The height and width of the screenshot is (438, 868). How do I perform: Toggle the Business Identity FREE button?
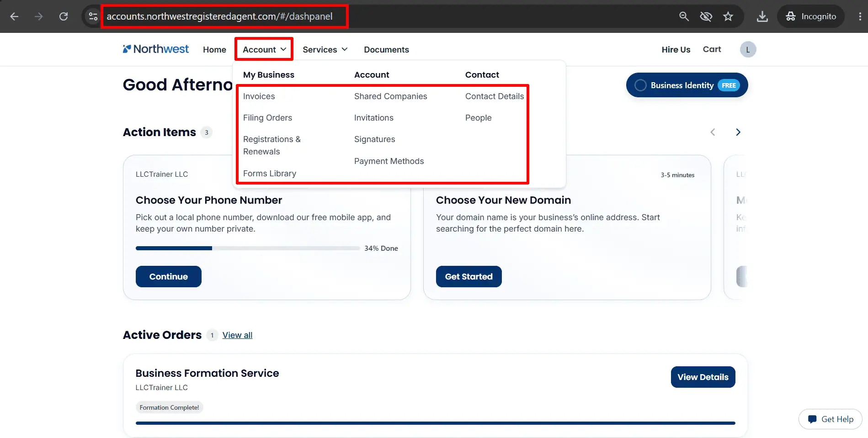point(687,85)
